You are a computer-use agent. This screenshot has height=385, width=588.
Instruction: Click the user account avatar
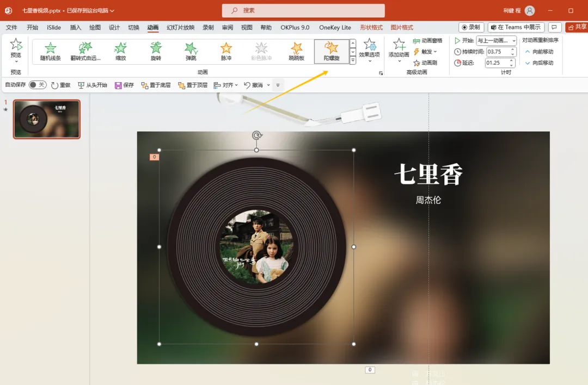point(530,10)
